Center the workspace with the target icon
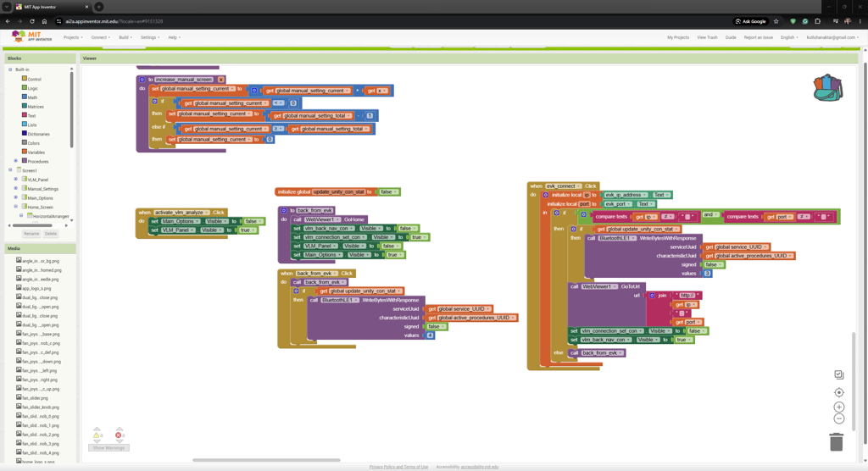The image size is (868, 471). click(838, 392)
